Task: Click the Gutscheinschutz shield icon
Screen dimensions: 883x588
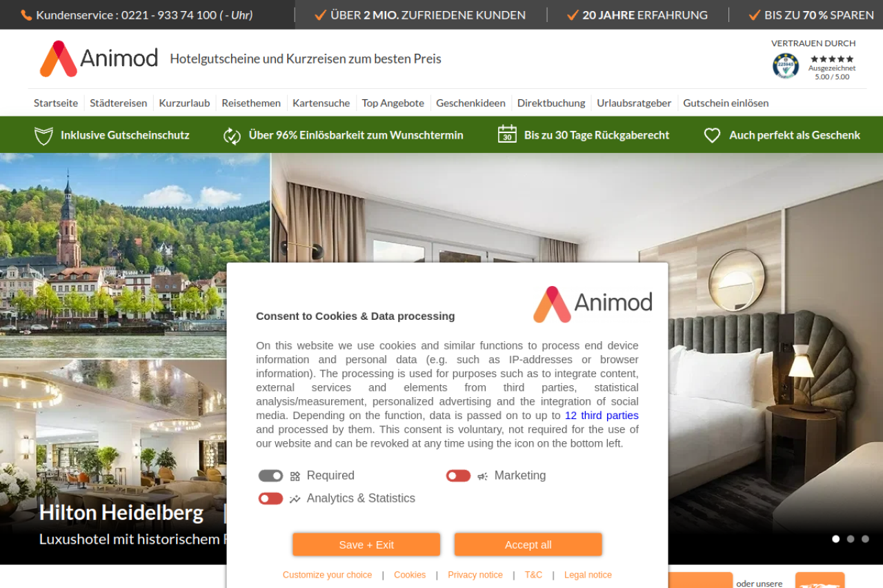Action: 43,135
